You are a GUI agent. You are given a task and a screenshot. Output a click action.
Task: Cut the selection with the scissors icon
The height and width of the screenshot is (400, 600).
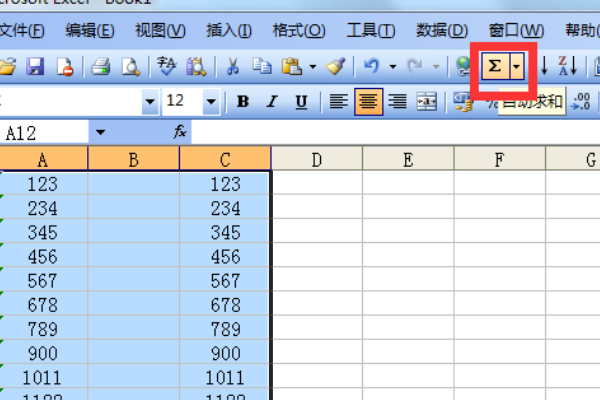coord(232,67)
